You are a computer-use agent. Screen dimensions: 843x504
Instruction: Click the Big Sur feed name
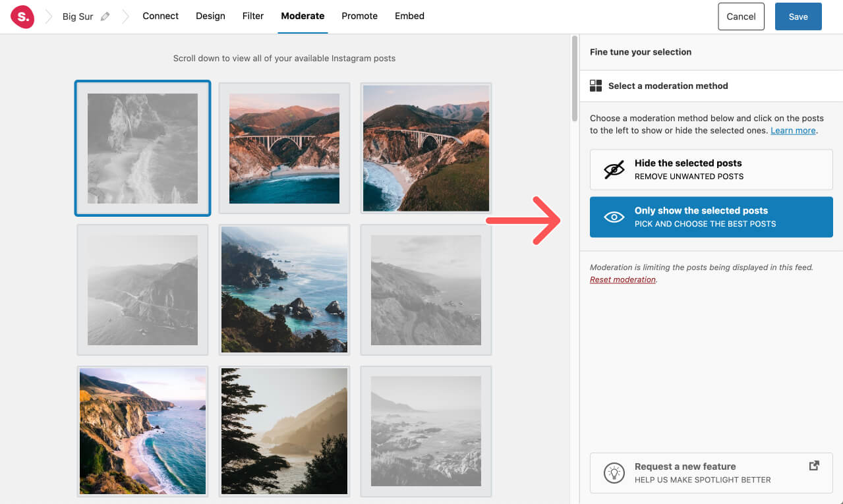[x=78, y=16]
